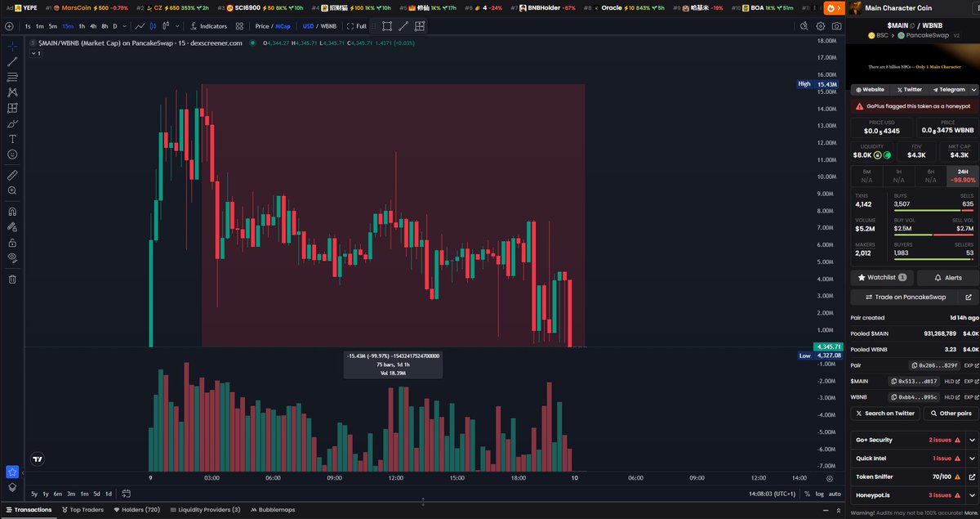This screenshot has width=980, height=519.
Task: Open the Holders (720) tab
Action: coord(136,509)
